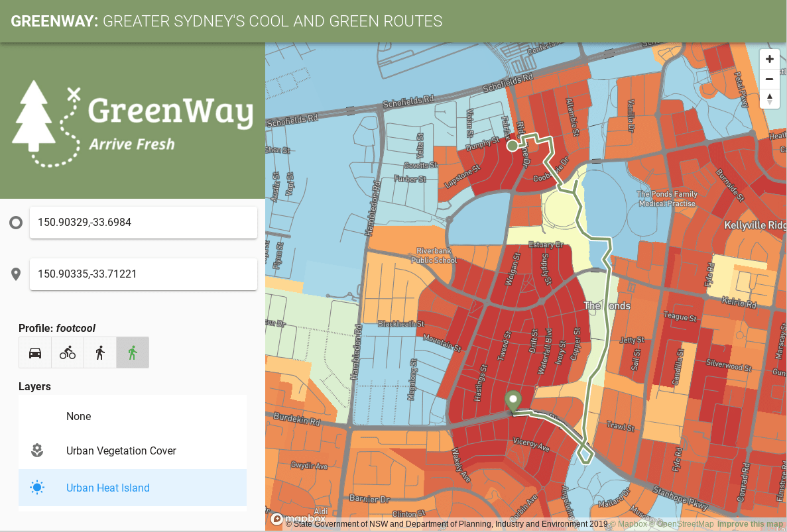Select the green footcool walking profile
The height and width of the screenshot is (532, 787).
coord(133,352)
